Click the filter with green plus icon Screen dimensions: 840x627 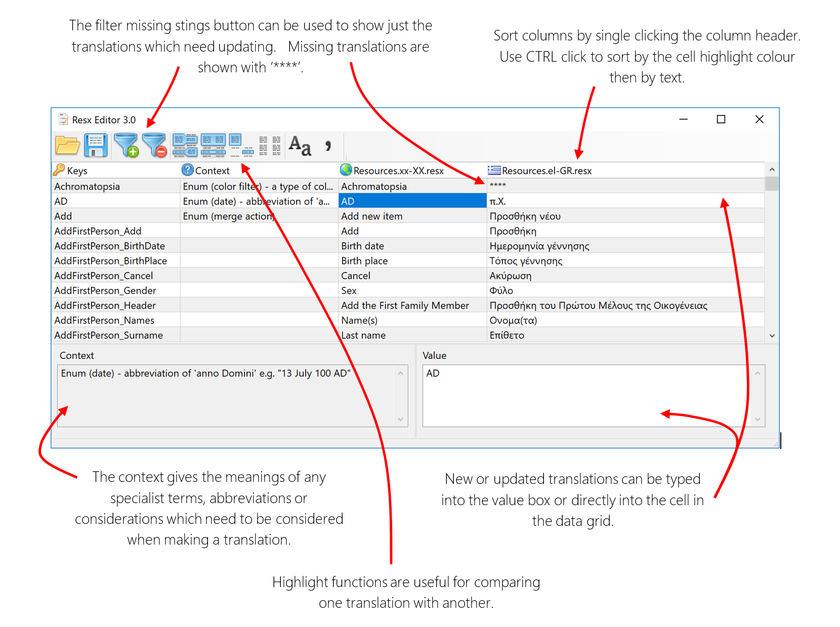click(126, 146)
